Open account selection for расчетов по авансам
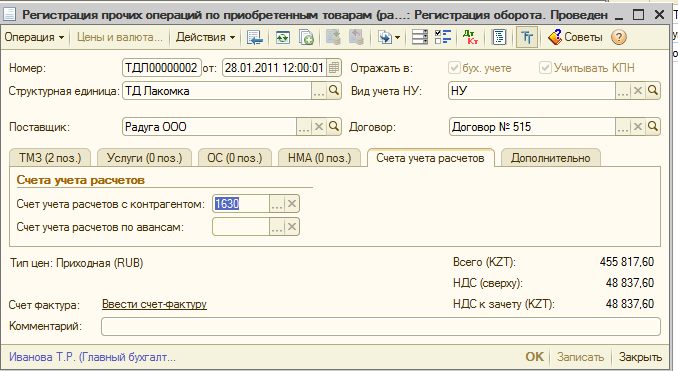Image resolution: width=678 pixels, height=371 pixels. pyautogui.click(x=277, y=227)
